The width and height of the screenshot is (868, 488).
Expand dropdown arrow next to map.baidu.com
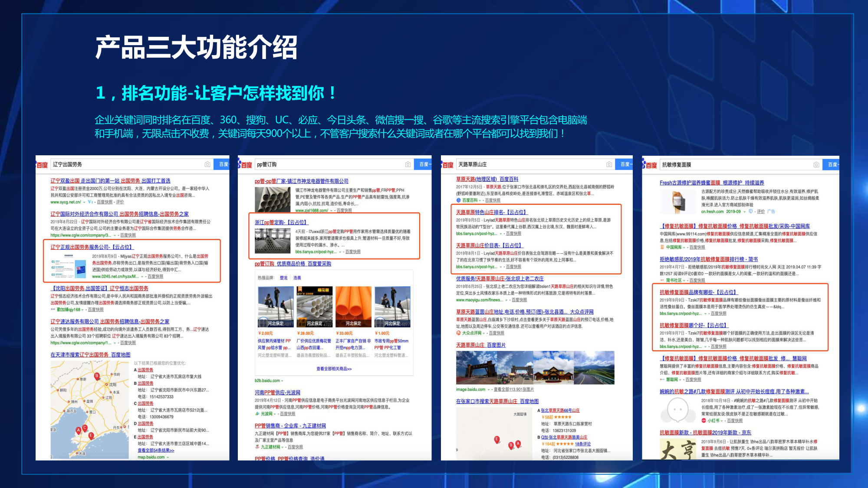[x=168, y=457]
